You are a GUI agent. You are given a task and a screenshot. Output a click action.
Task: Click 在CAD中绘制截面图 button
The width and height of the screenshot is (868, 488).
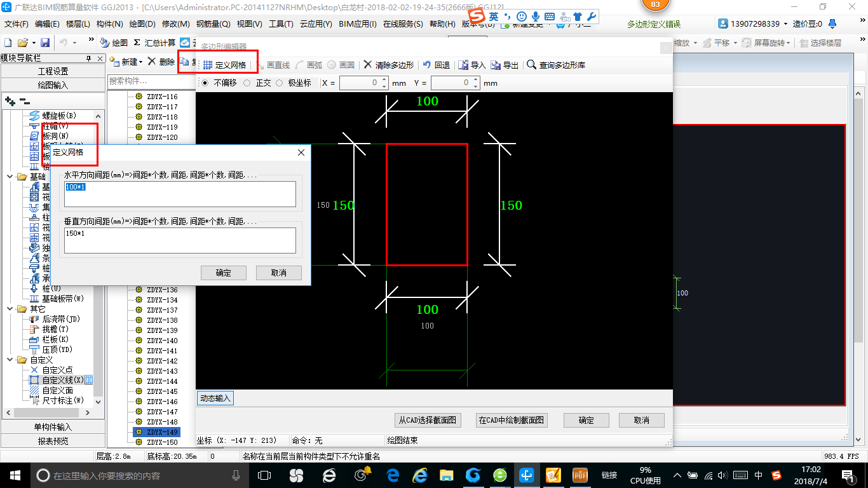512,420
